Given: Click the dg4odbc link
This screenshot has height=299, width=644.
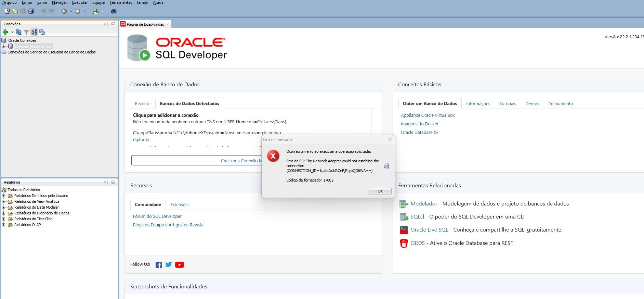Looking at the screenshot, I should pyautogui.click(x=142, y=139).
